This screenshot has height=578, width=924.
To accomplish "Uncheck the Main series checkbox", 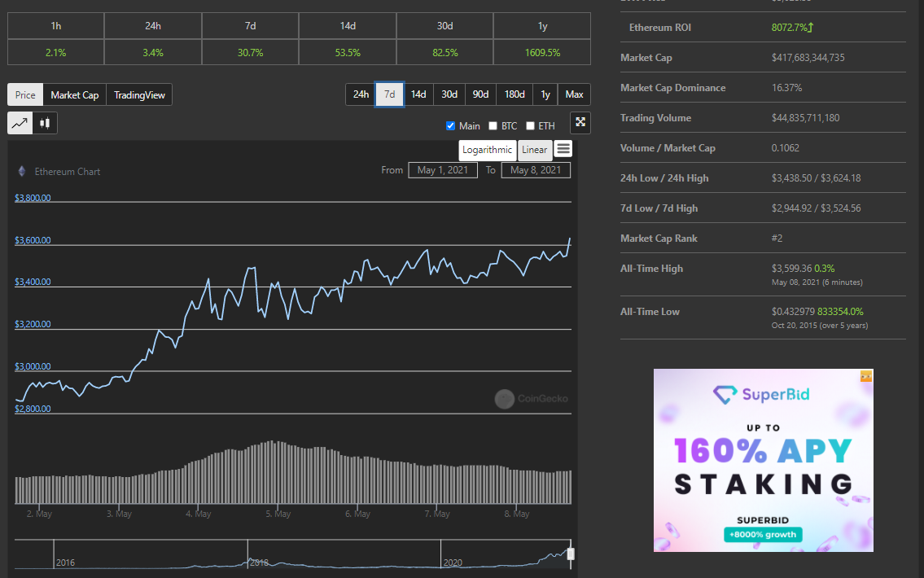I will [451, 125].
